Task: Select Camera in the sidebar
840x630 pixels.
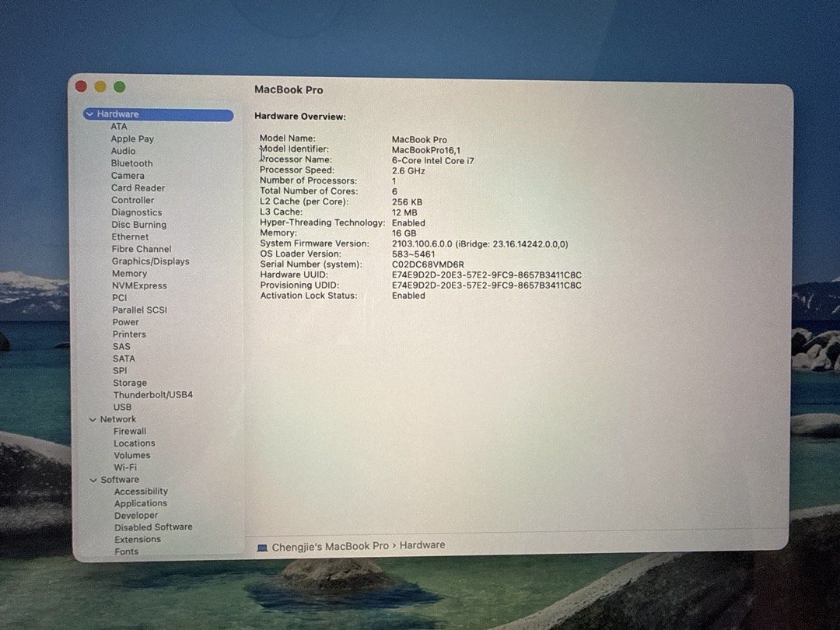Action: tap(128, 176)
